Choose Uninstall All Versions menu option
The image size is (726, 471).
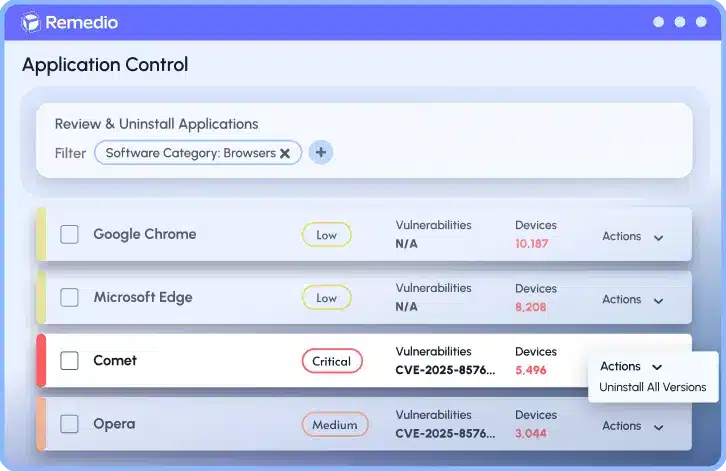pos(652,388)
